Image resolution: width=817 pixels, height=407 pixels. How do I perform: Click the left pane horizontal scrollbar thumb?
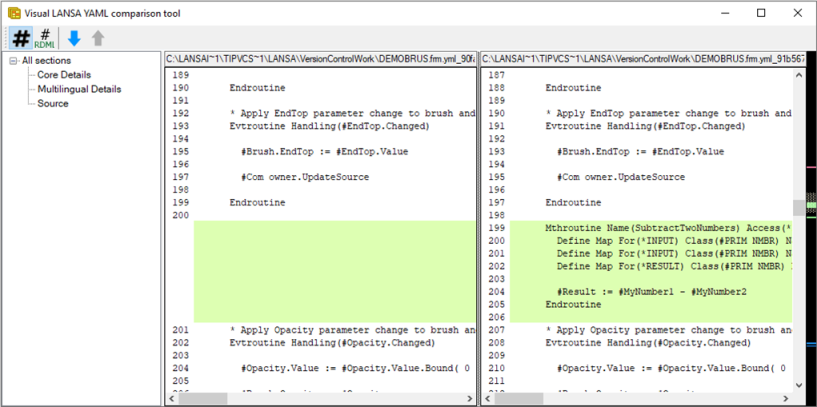tap(203, 399)
